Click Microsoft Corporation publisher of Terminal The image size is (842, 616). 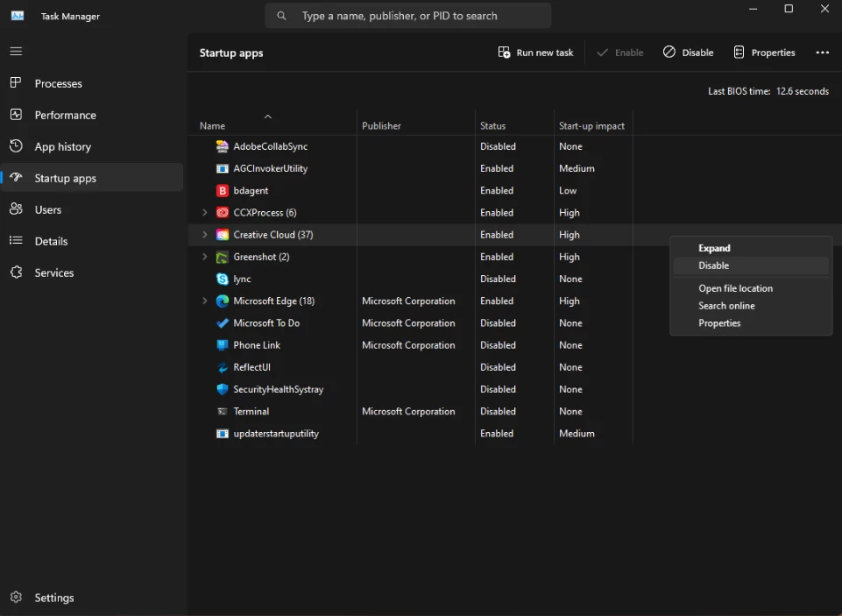click(408, 411)
